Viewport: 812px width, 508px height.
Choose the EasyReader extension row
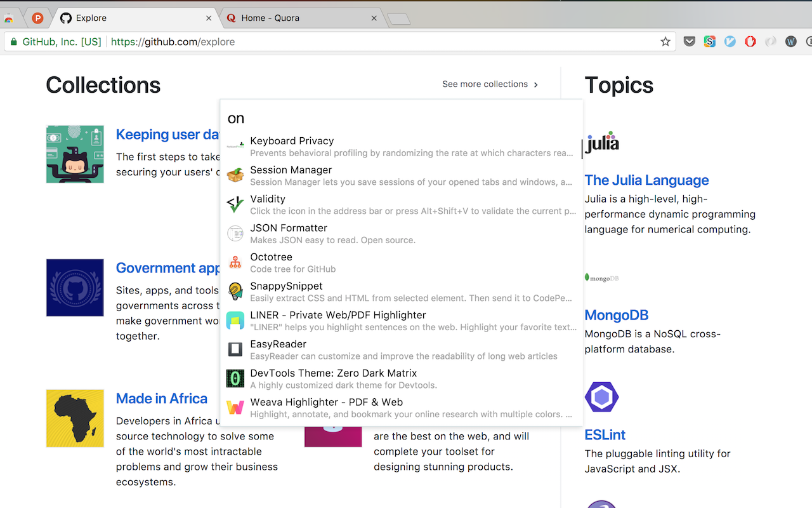401,350
